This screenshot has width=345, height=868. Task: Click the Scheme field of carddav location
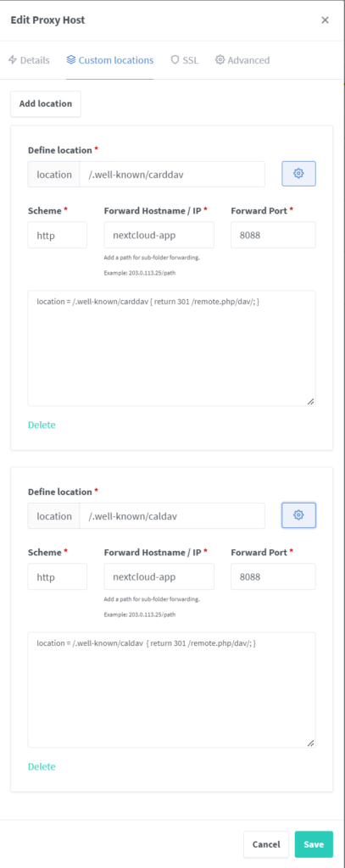[x=58, y=235]
